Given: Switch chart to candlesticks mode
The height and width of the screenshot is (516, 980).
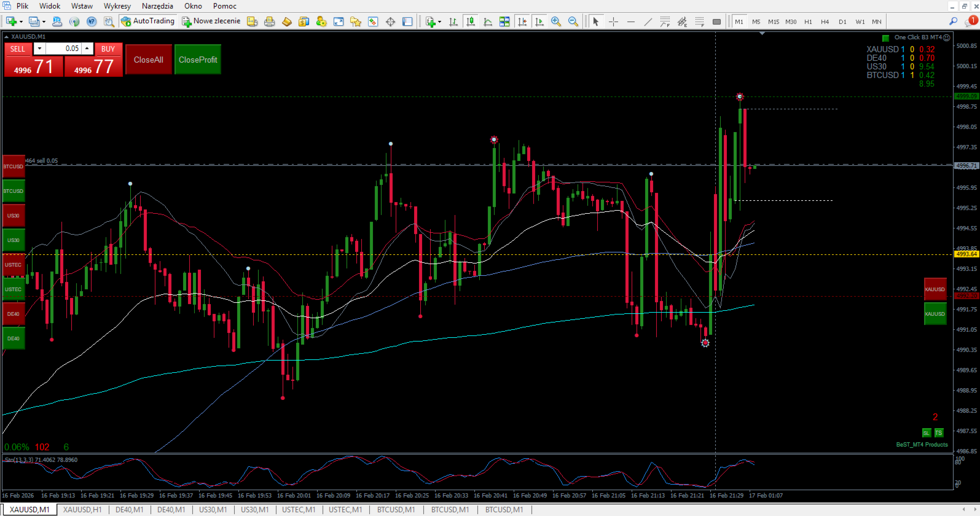Looking at the screenshot, I should (471, 21).
